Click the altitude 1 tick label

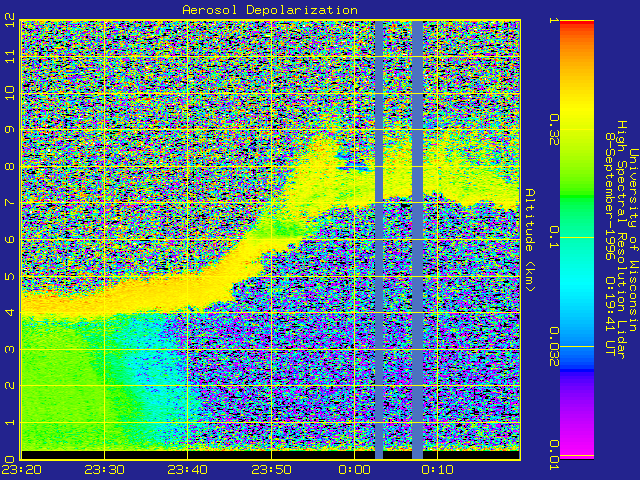10,422
